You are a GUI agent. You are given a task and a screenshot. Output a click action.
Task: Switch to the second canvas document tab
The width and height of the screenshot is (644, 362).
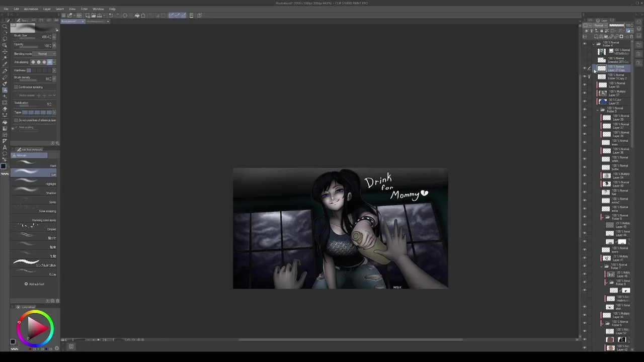point(98,21)
